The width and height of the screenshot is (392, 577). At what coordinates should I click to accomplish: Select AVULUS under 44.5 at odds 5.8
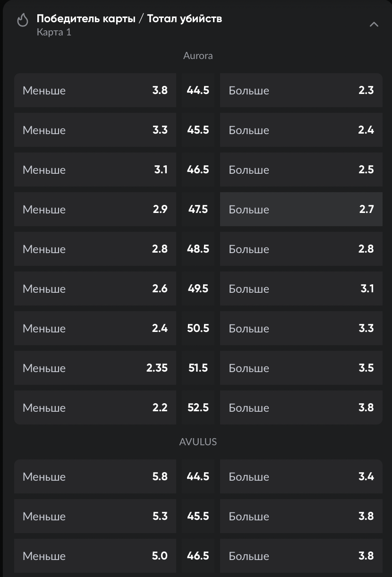coord(95,476)
